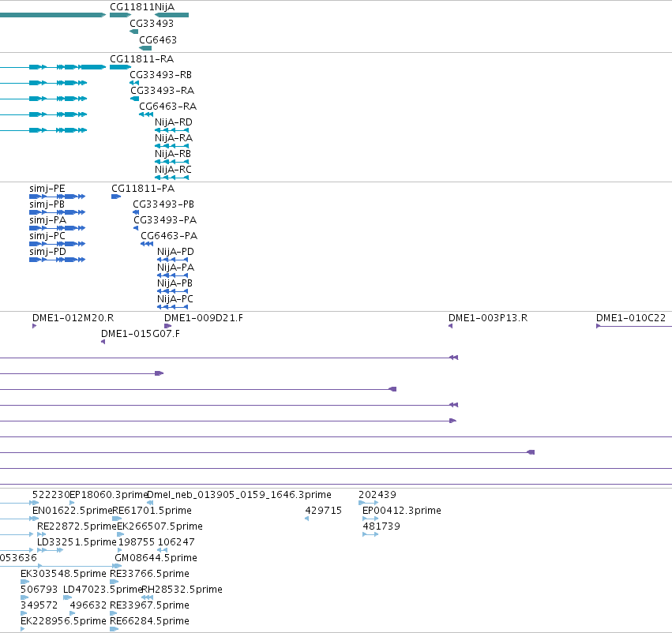Open Dmel_neb_013905_0159_1646.3prime feature
672x633 pixels.
(x=239, y=495)
